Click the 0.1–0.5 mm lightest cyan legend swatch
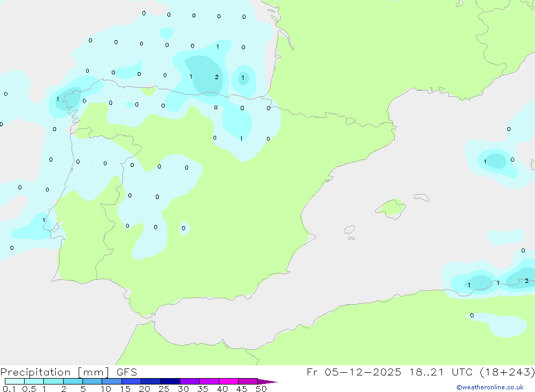535x392 pixels. click(14, 381)
